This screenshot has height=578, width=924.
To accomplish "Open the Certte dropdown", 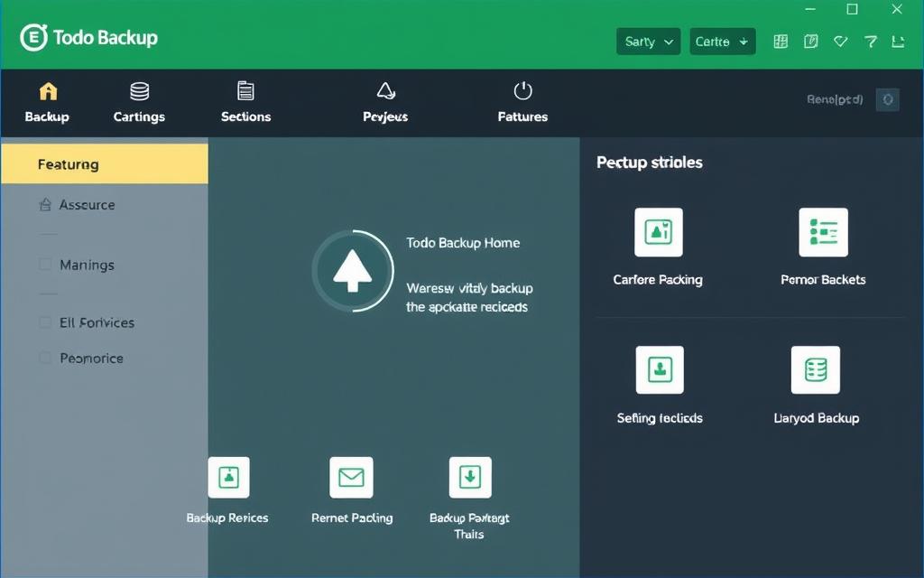I will pos(723,42).
